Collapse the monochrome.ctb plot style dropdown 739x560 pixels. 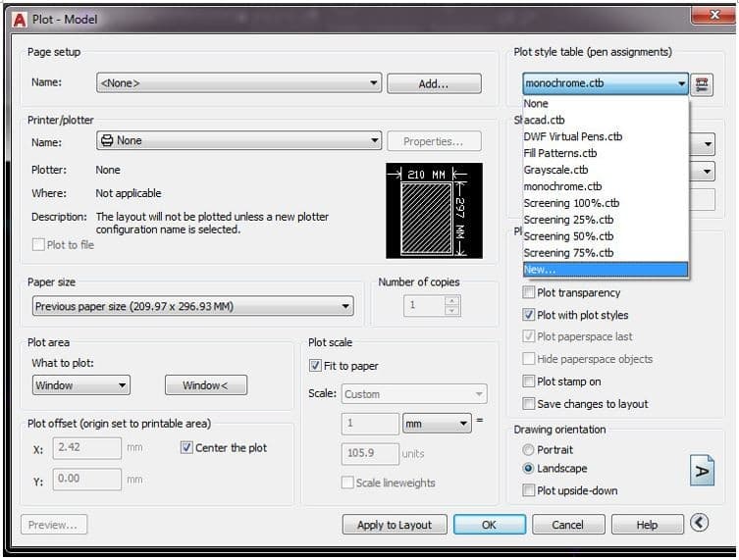click(x=606, y=83)
